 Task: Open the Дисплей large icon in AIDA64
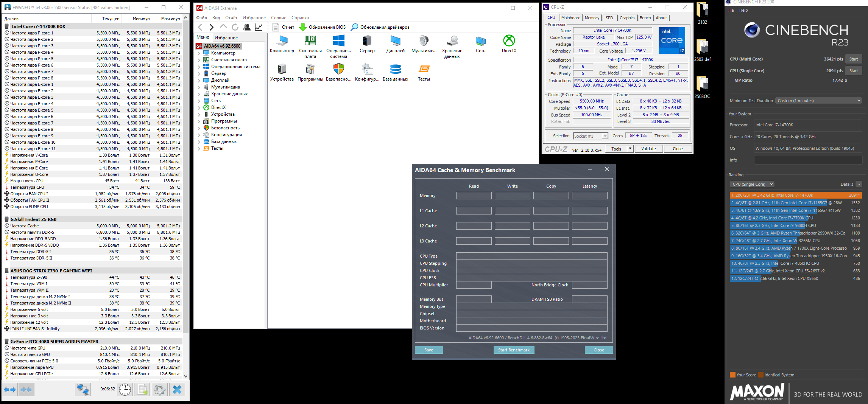[395, 44]
